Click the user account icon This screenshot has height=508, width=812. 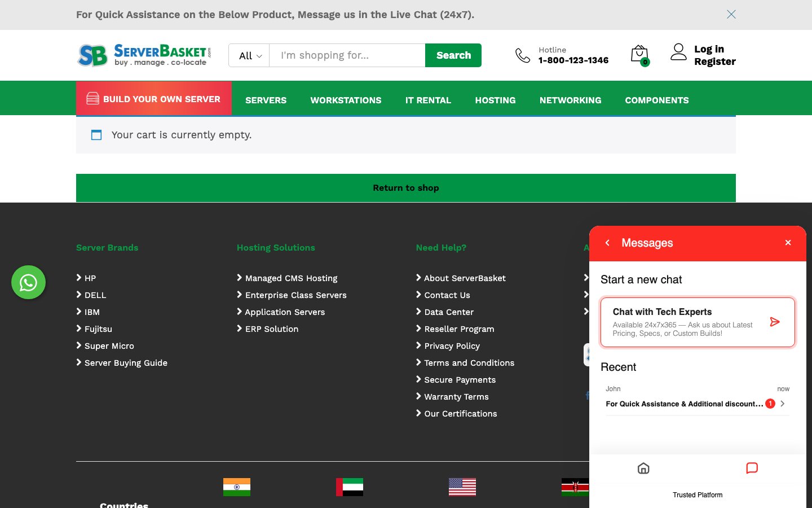(x=678, y=52)
